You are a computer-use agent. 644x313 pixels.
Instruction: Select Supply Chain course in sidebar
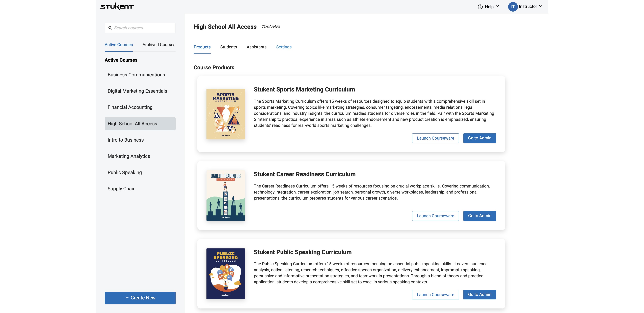click(121, 189)
